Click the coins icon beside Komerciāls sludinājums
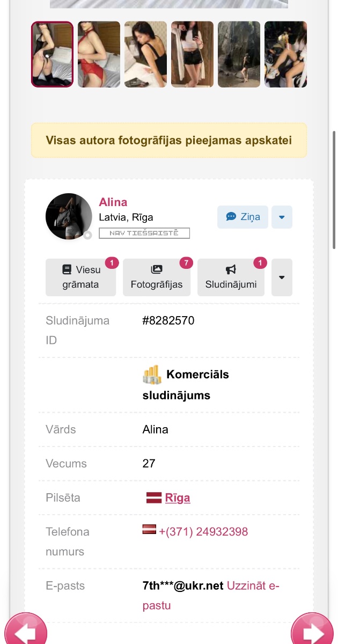The height and width of the screenshot is (644, 338). point(152,375)
